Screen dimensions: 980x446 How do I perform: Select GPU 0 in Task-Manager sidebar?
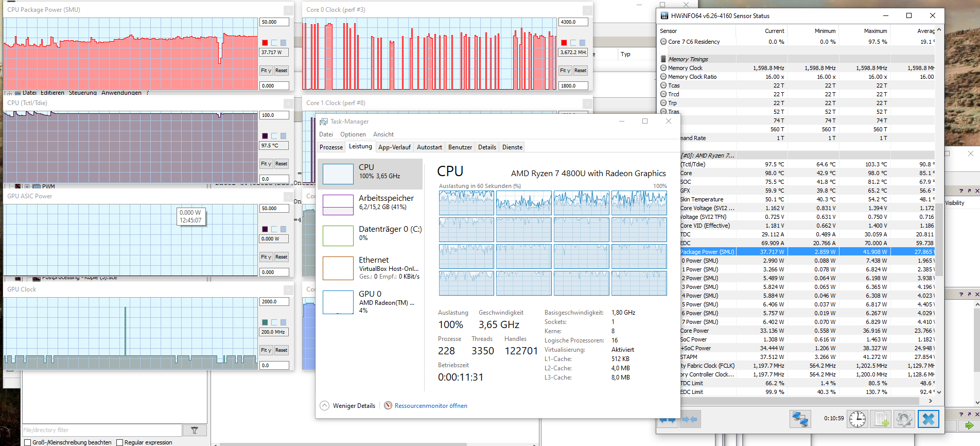point(371,302)
